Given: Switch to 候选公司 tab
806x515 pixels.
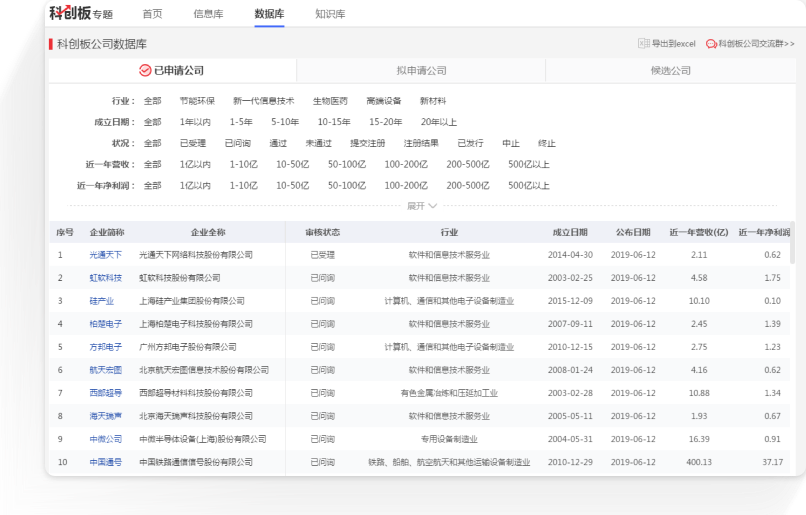Looking at the screenshot, I should click(x=670, y=70).
